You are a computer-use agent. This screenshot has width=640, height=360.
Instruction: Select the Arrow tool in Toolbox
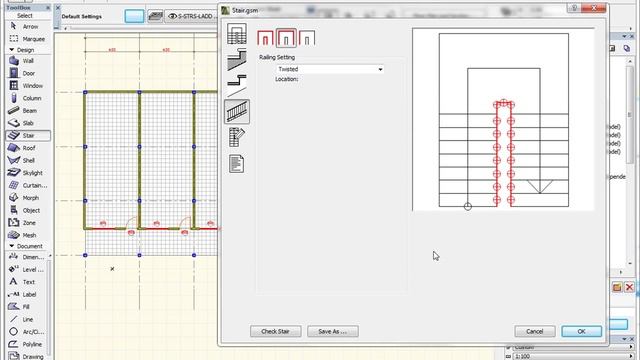point(28,27)
